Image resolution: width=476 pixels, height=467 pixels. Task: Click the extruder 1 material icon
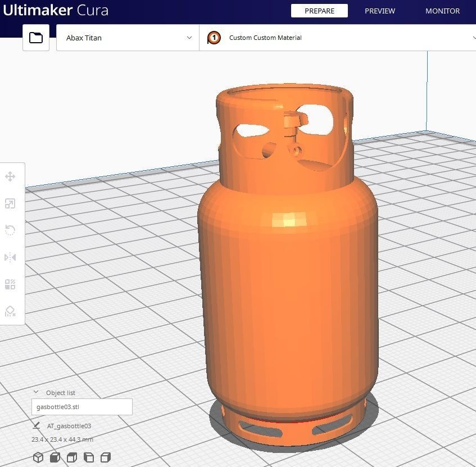click(214, 38)
